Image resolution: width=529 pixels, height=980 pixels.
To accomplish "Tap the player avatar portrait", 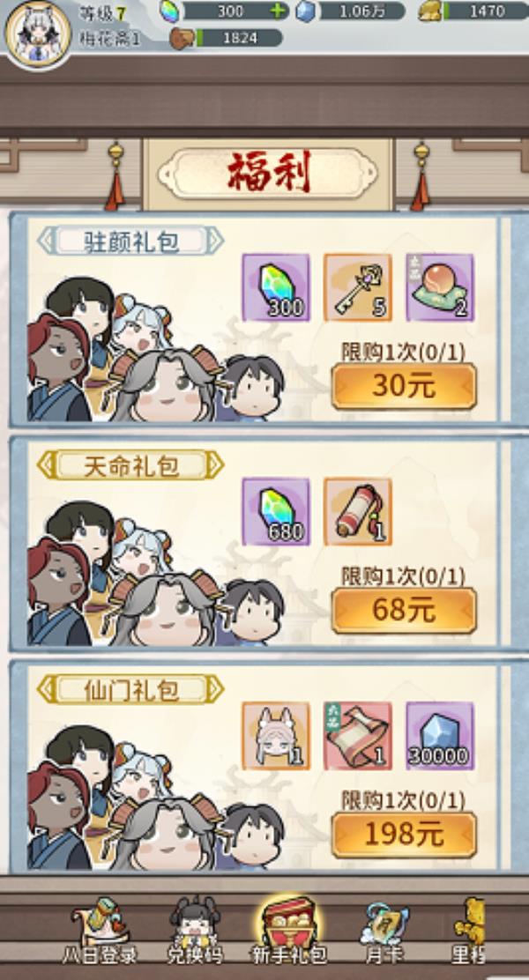I will [x=38, y=33].
